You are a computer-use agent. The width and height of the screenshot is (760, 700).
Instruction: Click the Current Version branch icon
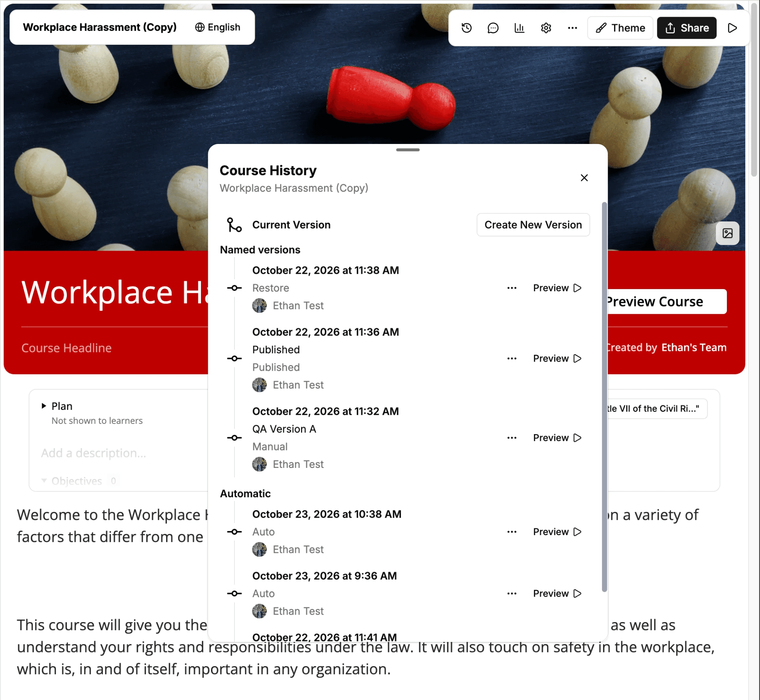point(234,225)
